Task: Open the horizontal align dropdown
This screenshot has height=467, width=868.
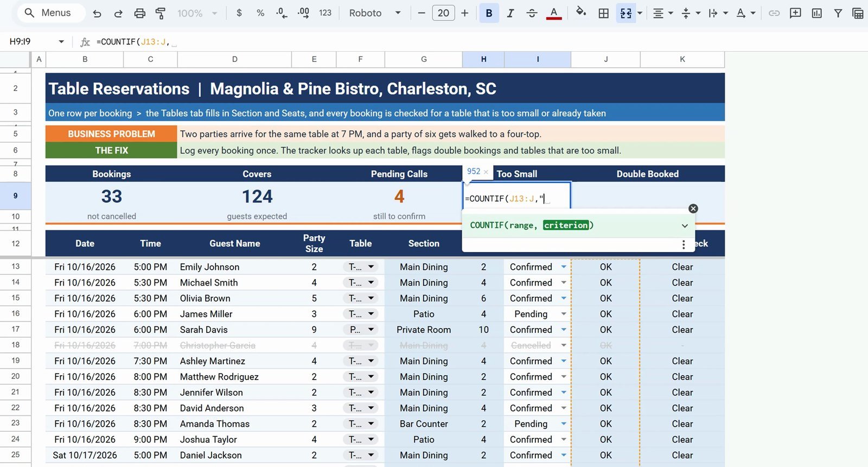Action: (663, 13)
